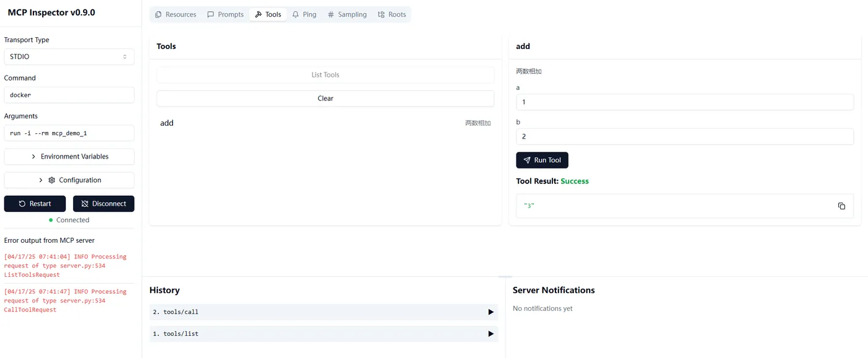Click the Connected status indicator
Screen dimensions: 868x358
(69, 220)
